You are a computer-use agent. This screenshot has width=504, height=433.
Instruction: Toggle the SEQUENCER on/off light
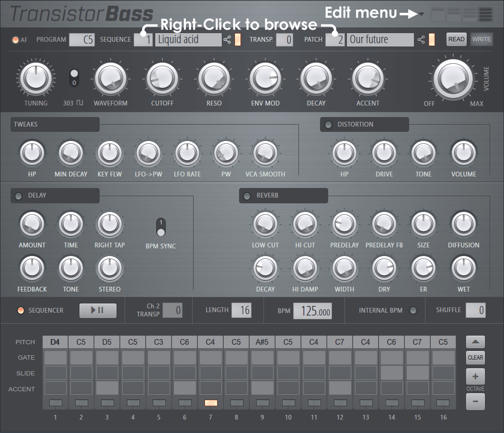click(x=21, y=310)
